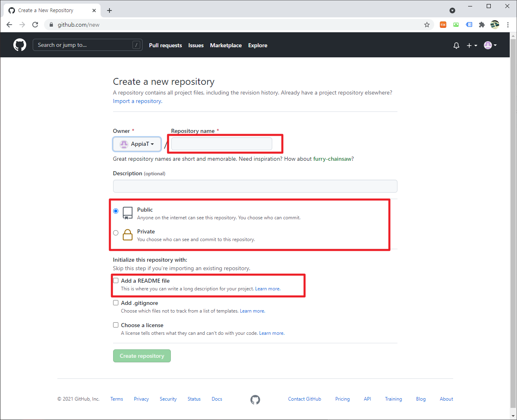The image size is (517, 420).
Task: Open Terms in footer
Action: [117, 399]
